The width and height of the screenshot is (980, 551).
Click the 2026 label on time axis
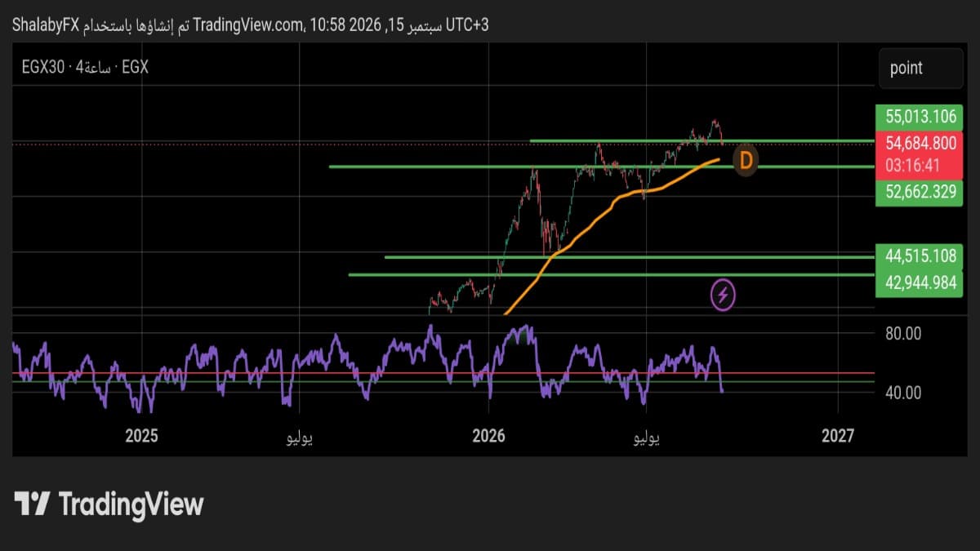pos(488,436)
